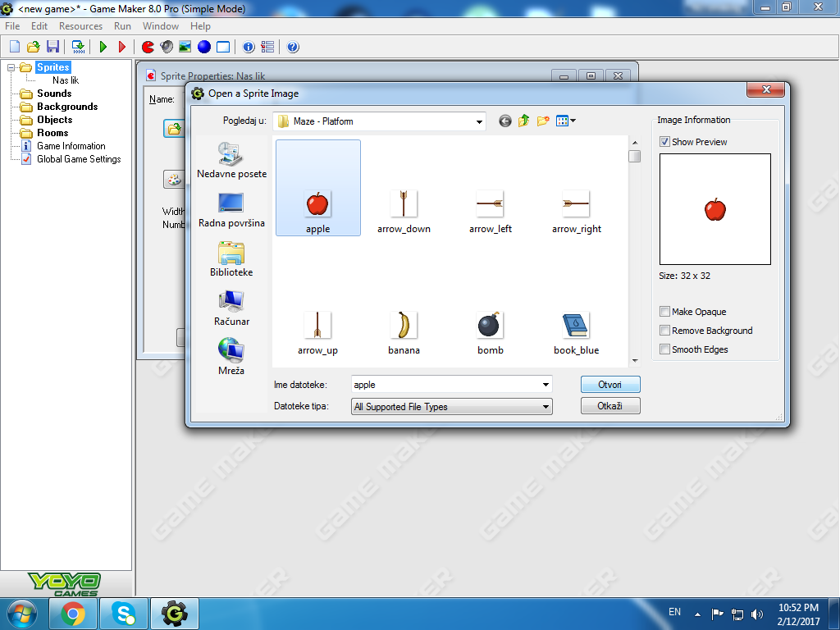Click the Up One Level folder icon
Viewport: 840px width, 630px height.
pos(524,121)
